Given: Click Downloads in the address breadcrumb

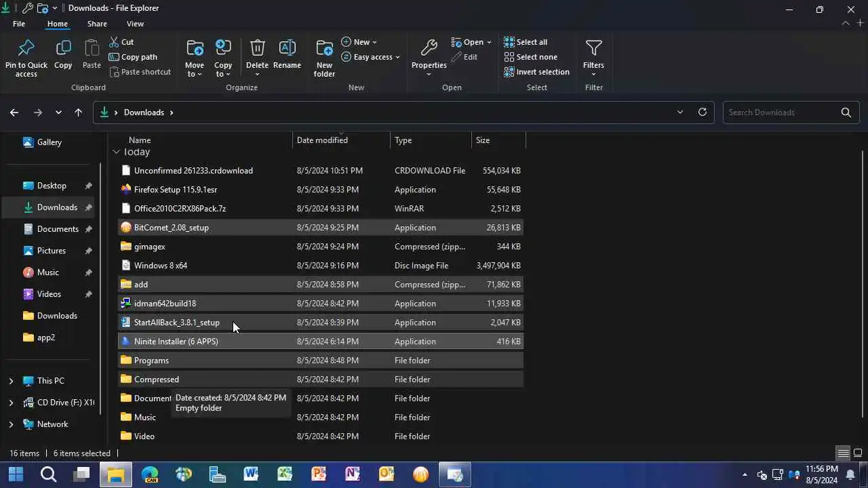Looking at the screenshot, I should pos(144,113).
